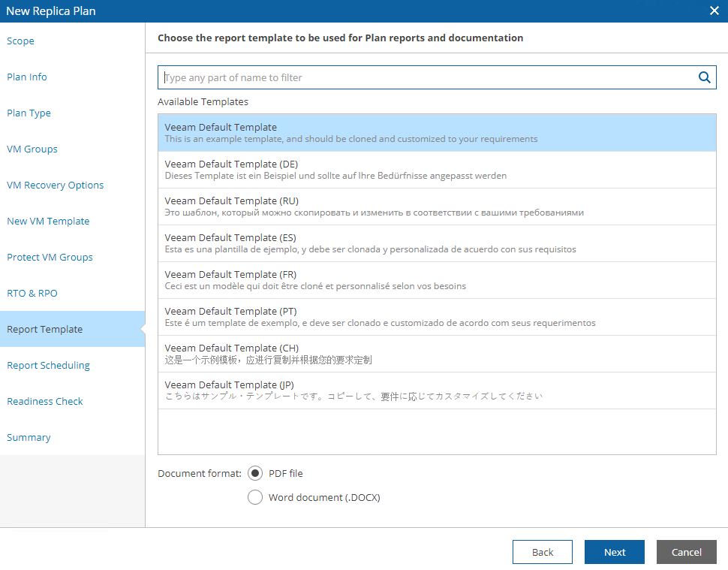Select Word document (.DOCX) format

pyautogui.click(x=255, y=497)
